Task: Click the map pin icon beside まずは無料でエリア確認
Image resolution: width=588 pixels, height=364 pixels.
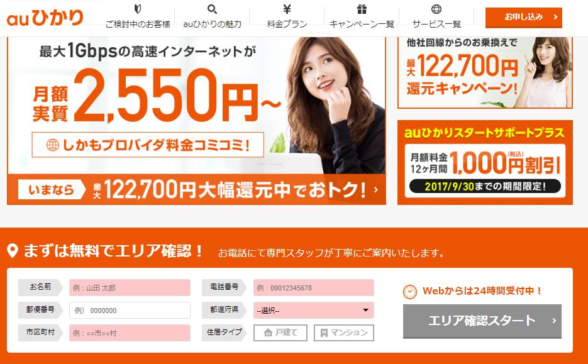Action: [13, 251]
